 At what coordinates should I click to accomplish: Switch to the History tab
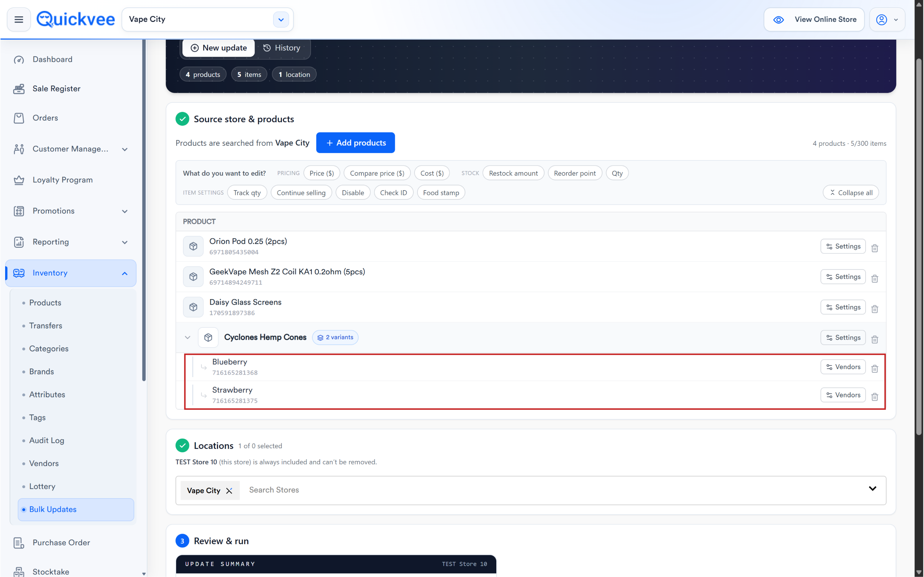(282, 48)
